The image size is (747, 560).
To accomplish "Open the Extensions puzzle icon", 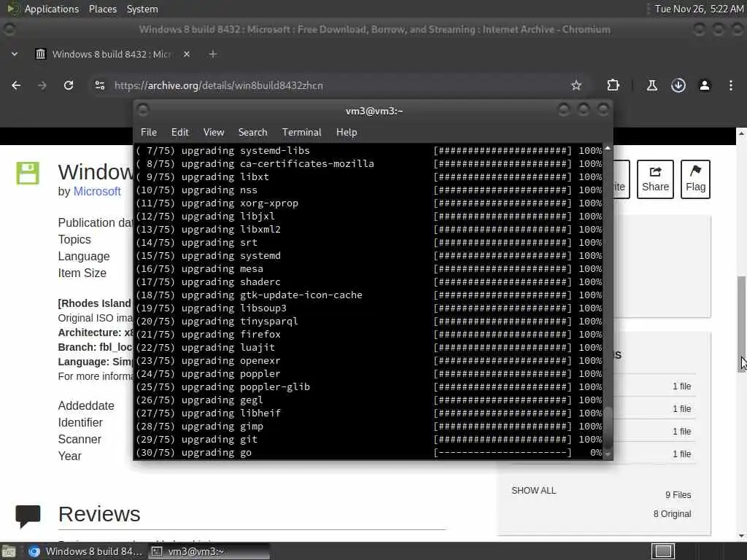I will coord(613,85).
